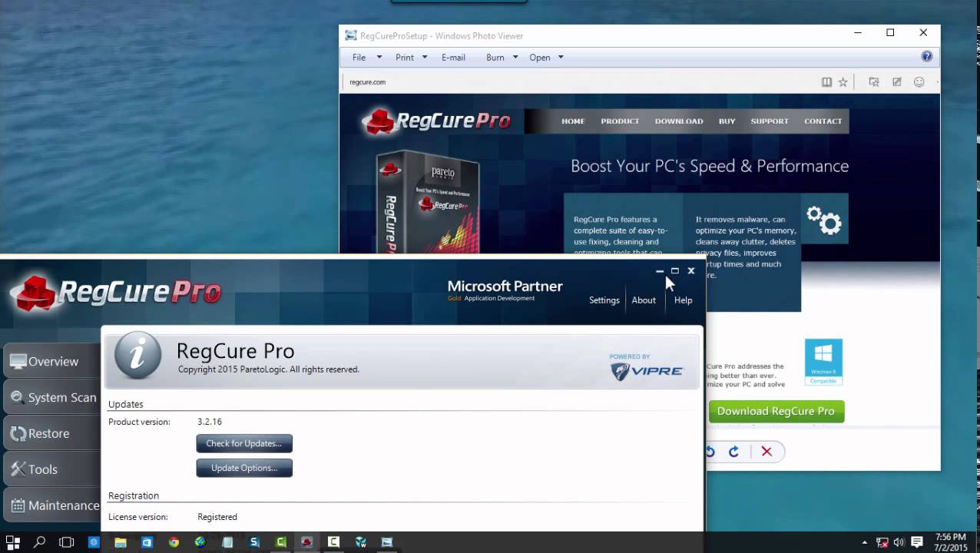The width and height of the screenshot is (980, 553).
Task: Click the web note pencil icon
Action: [896, 82]
